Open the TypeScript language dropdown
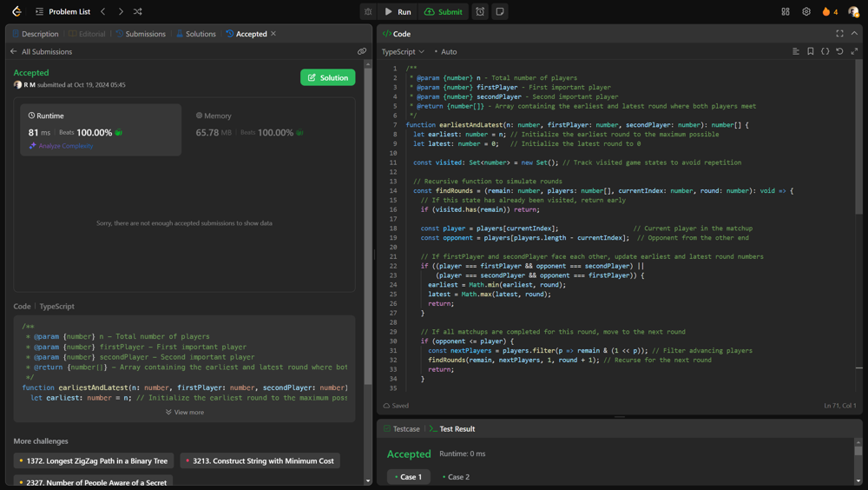This screenshot has width=868, height=490. click(403, 51)
